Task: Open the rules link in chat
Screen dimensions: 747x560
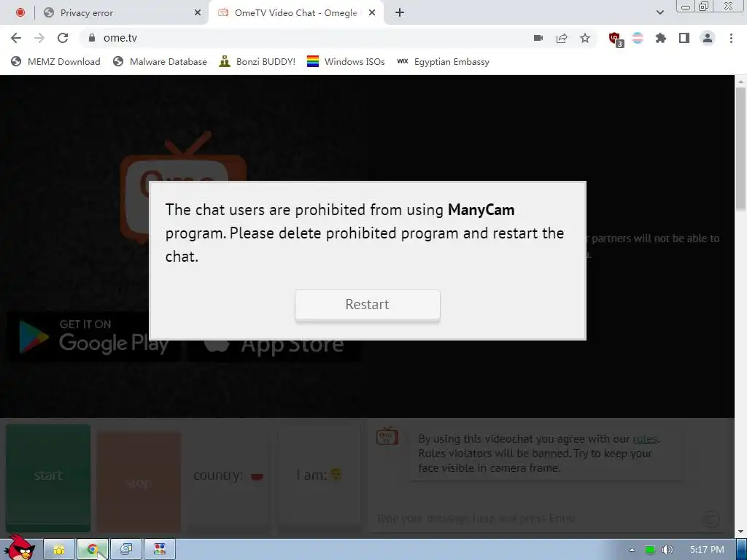Action: pyautogui.click(x=645, y=439)
